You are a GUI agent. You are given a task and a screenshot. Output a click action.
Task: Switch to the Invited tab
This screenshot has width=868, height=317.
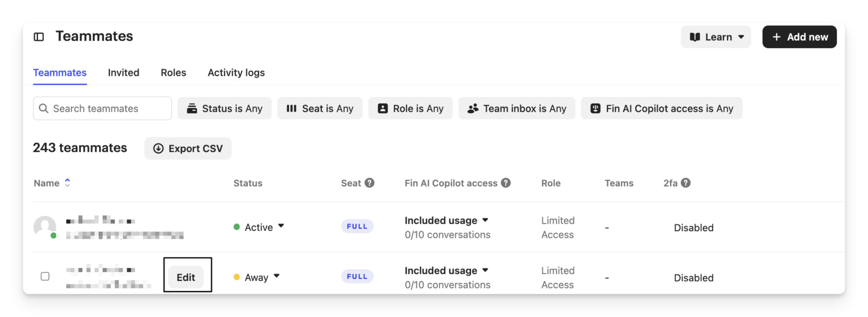pos(123,72)
